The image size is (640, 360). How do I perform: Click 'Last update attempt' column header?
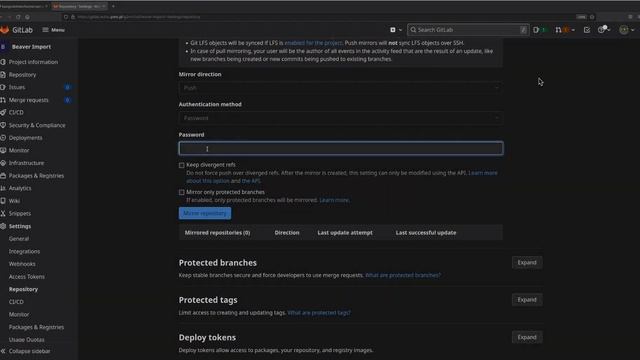point(345,233)
